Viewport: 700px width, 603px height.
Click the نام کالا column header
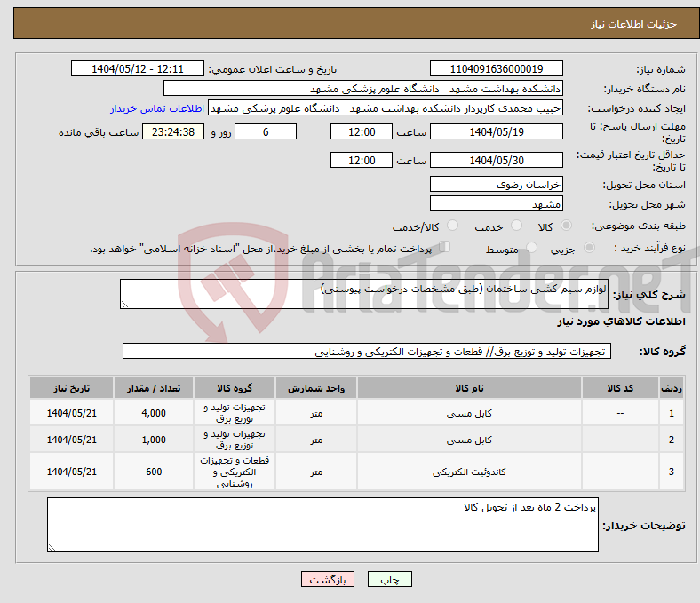469,388
